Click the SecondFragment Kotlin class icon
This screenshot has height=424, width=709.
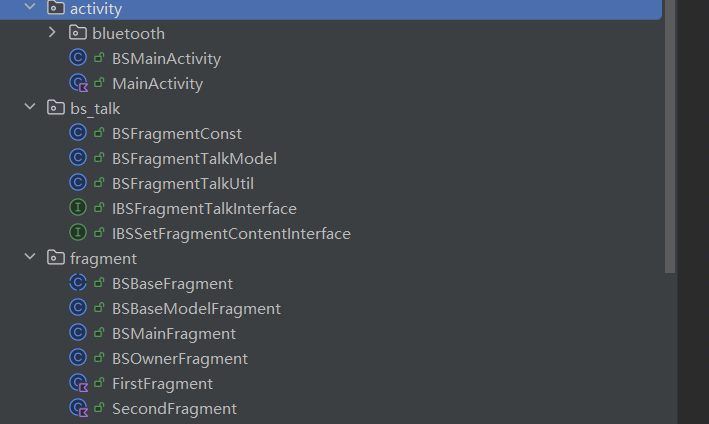tap(78, 409)
